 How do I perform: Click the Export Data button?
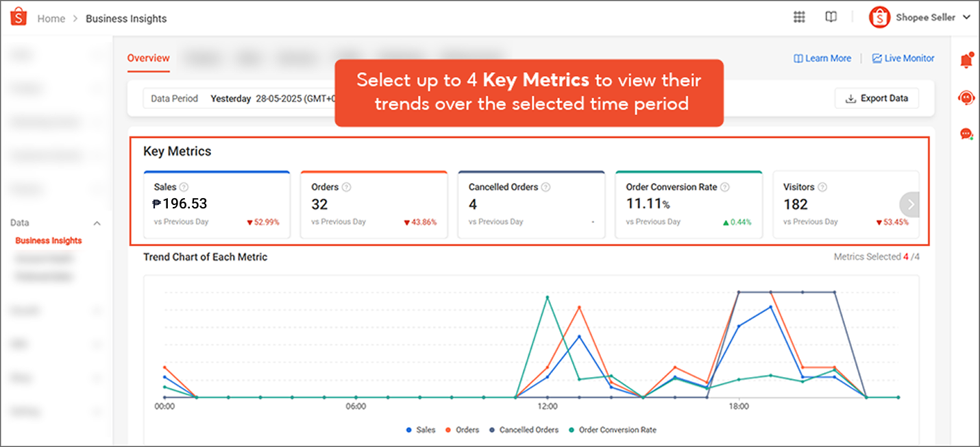(877, 99)
